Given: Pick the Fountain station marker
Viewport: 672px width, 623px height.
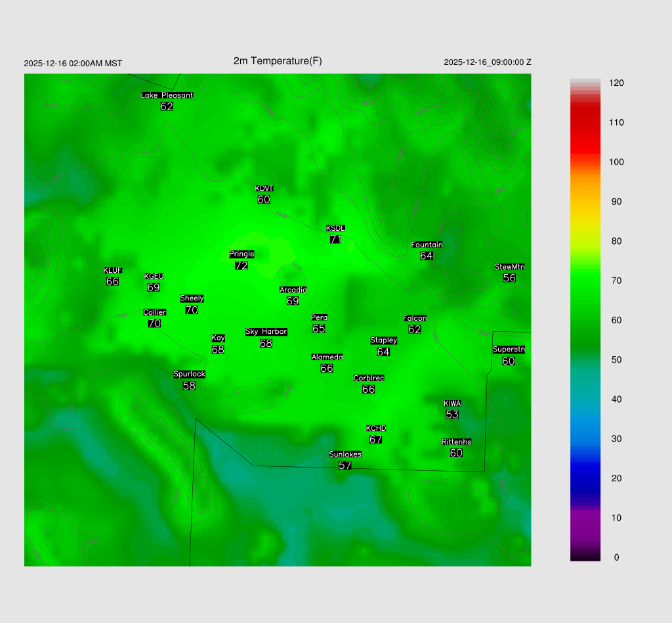Looking at the screenshot, I should 427,251.
